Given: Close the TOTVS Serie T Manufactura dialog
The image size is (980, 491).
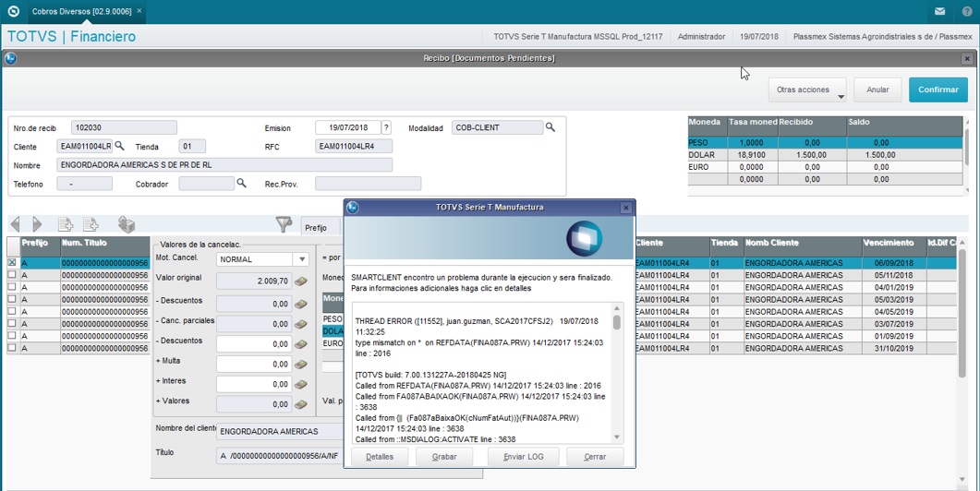Looking at the screenshot, I should pyautogui.click(x=625, y=208).
